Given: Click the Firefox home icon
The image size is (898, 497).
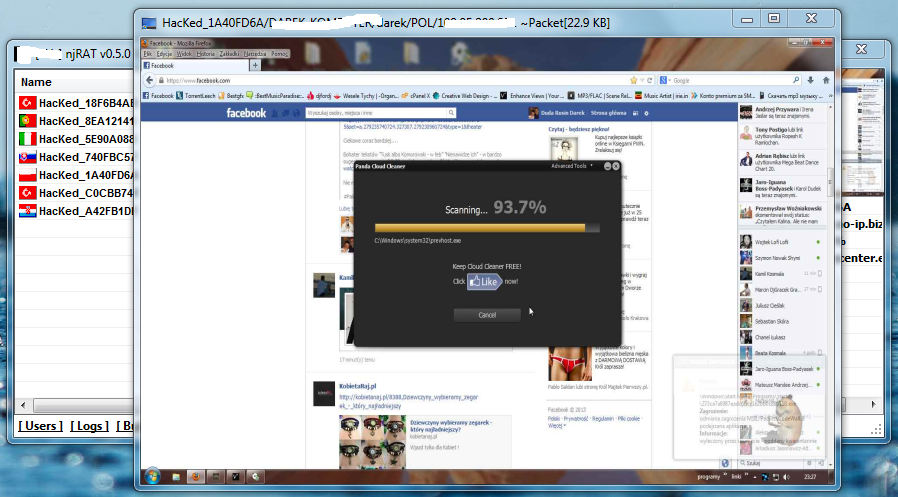Looking at the screenshot, I should coord(826,81).
